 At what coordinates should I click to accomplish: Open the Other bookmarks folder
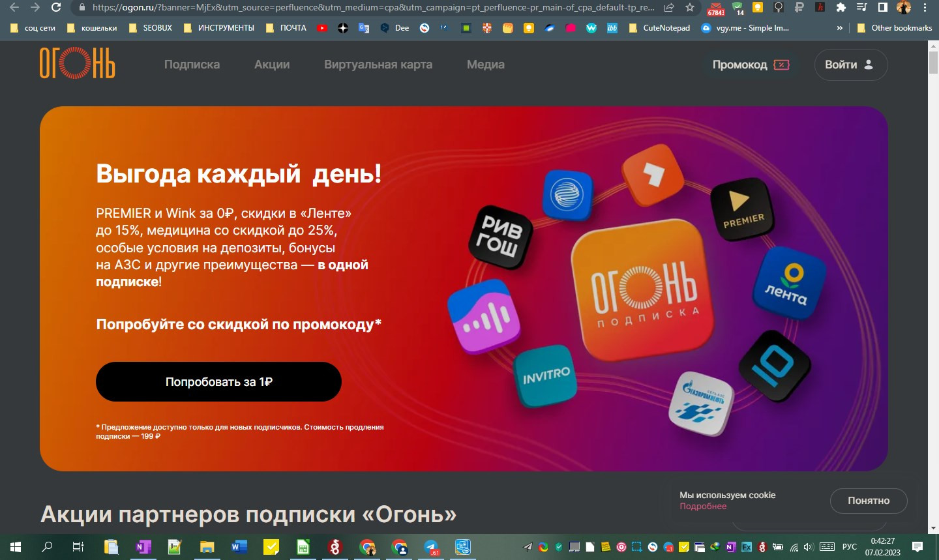point(894,28)
